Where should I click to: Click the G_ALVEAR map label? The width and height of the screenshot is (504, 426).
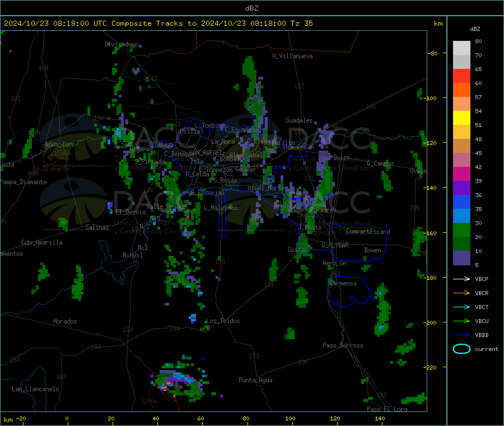click(x=335, y=245)
